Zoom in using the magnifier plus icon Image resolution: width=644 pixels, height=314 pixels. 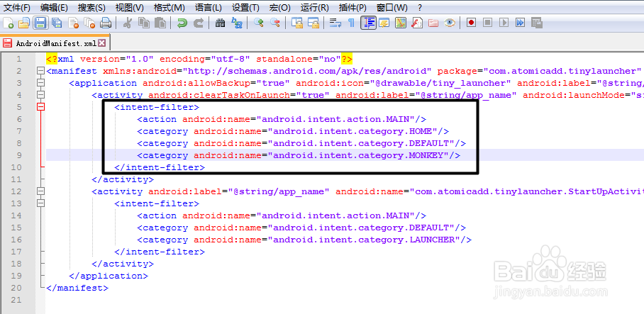click(259, 23)
